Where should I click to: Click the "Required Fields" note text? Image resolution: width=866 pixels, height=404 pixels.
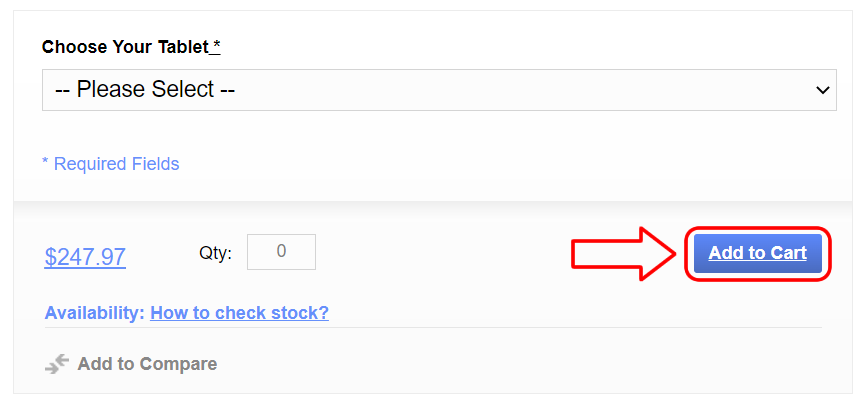coord(116,164)
